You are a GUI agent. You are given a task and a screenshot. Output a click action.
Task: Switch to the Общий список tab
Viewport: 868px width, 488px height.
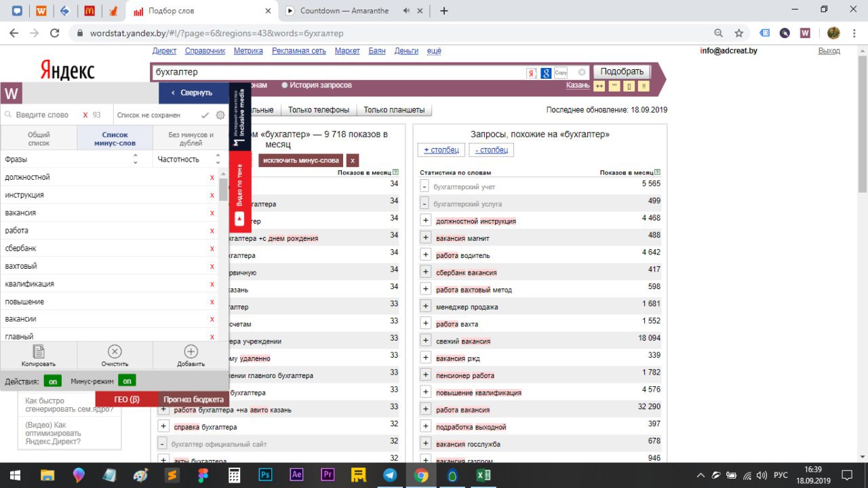[x=39, y=139]
